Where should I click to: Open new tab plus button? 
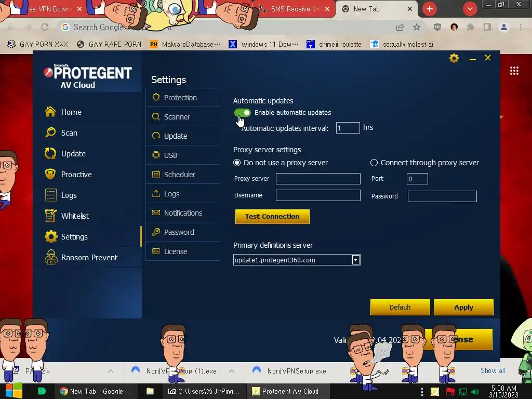(x=430, y=9)
